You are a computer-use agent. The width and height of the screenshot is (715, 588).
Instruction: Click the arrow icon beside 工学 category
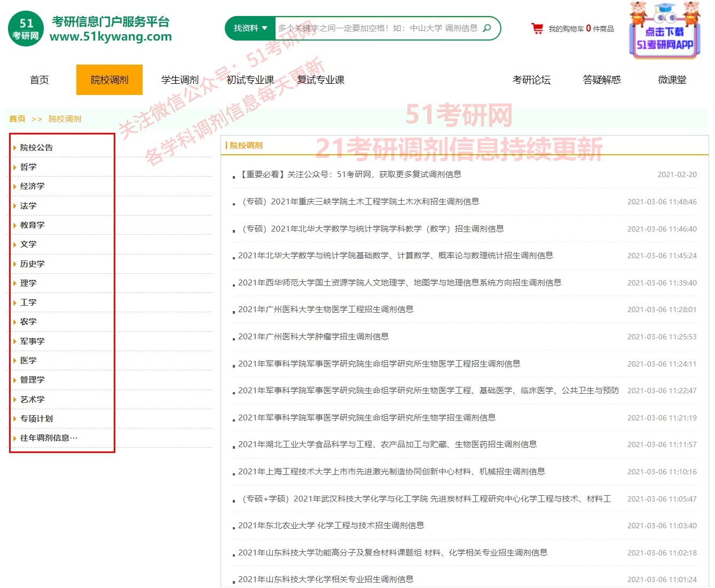(x=14, y=302)
